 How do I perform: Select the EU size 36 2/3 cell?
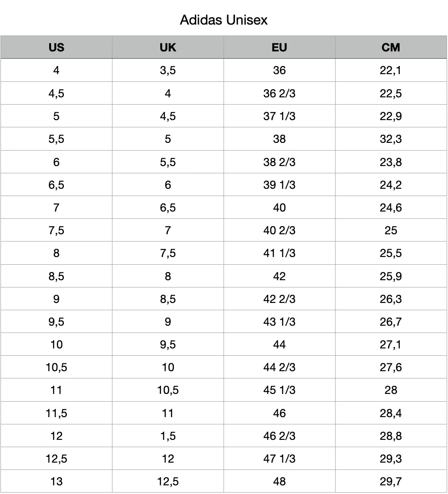pos(280,93)
